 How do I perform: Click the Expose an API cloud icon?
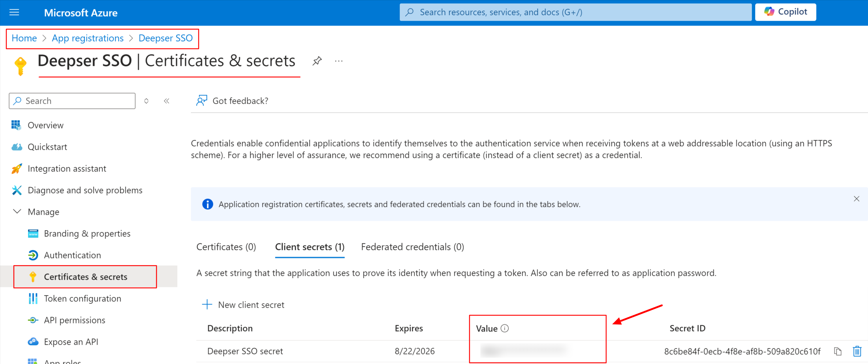(33, 341)
